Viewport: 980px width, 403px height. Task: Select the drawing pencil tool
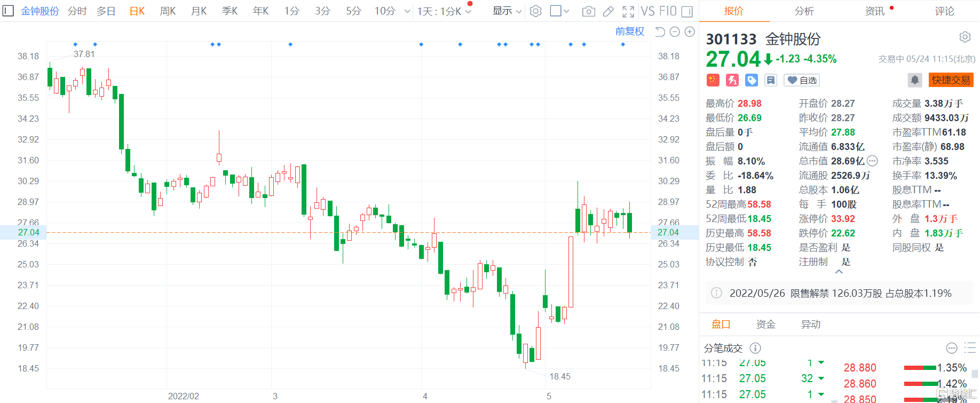[x=608, y=11]
